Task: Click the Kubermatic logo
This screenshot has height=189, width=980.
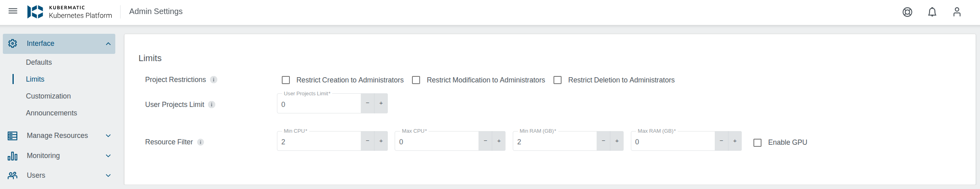Action: pos(35,12)
